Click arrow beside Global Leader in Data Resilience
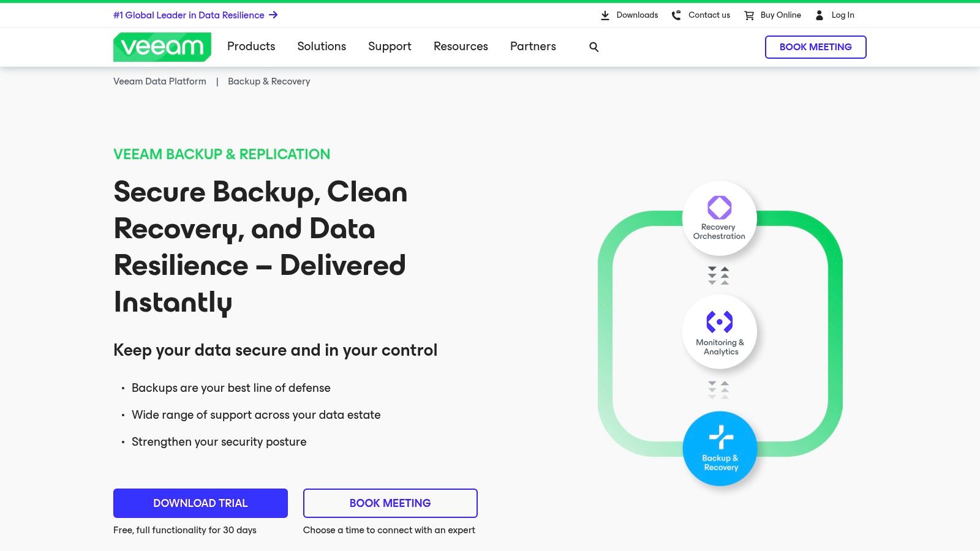This screenshot has height=551, width=980. click(x=273, y=15)
